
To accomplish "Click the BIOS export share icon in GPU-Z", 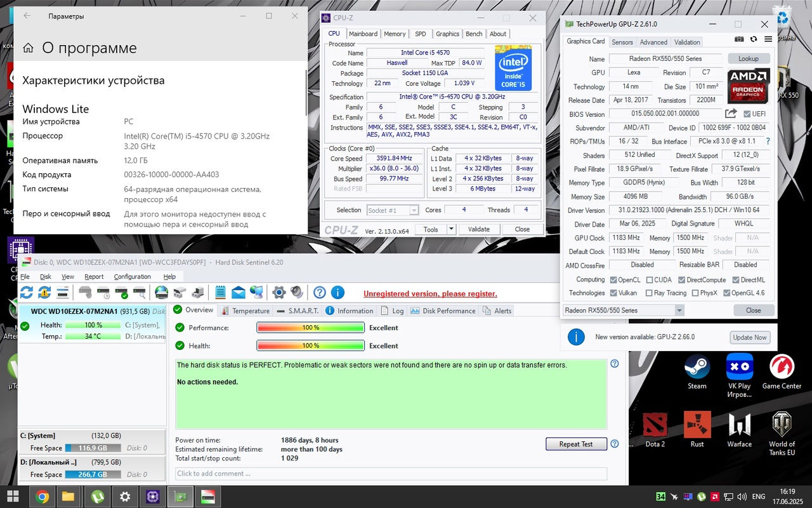I will 731,114.
